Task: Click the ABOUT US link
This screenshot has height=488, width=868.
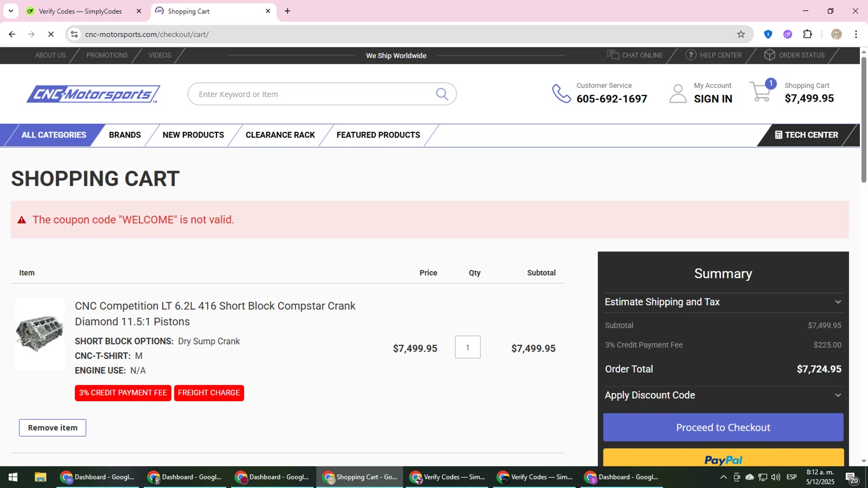Action: click(50, 55)
